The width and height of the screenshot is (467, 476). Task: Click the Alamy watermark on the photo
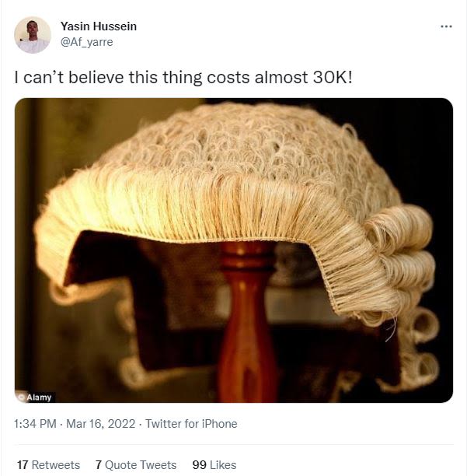pyautogui.click(x=36, y=397)
